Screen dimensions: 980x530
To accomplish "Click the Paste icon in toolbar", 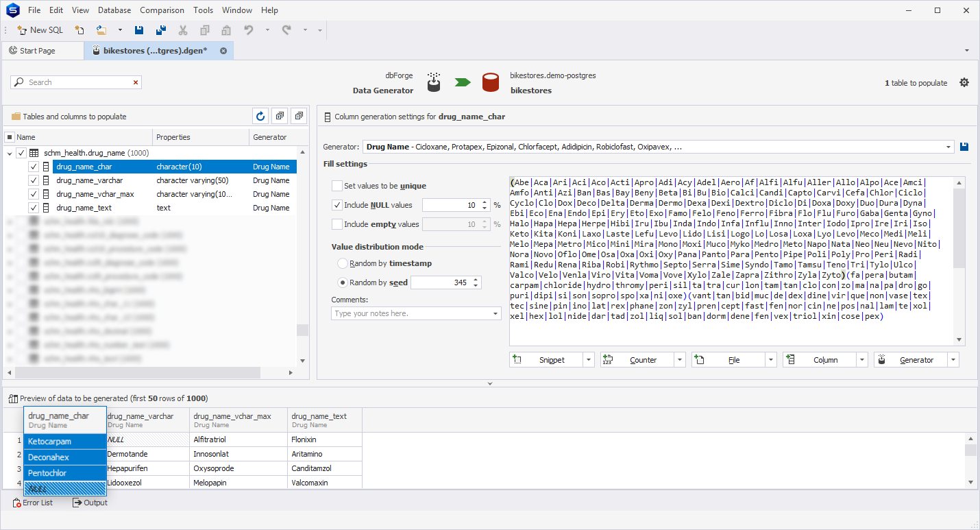I will 226,30.
